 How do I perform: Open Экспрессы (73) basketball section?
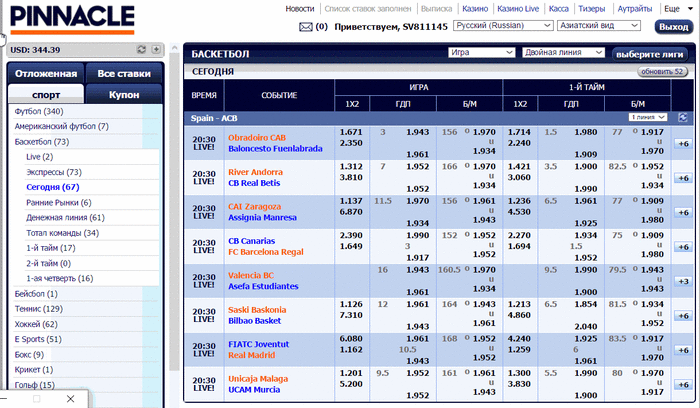[54, 172]
